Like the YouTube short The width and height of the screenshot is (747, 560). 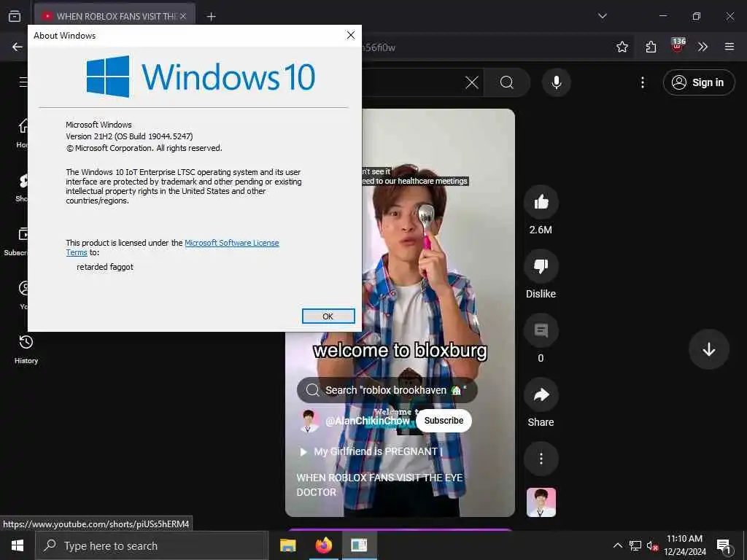tap(541, 203)
